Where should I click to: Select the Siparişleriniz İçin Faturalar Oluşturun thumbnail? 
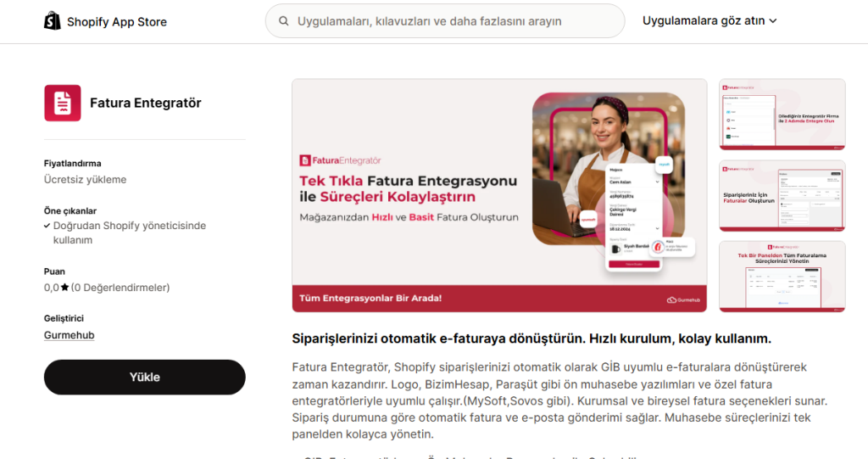click(782, 196)
